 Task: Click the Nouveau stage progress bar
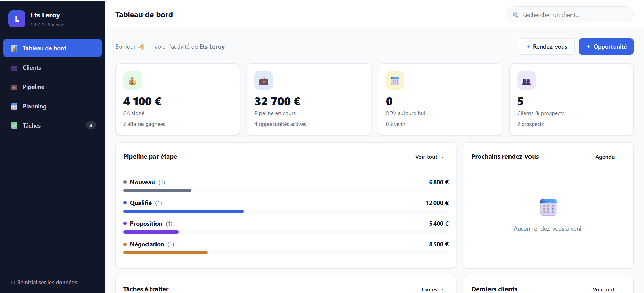286,190
